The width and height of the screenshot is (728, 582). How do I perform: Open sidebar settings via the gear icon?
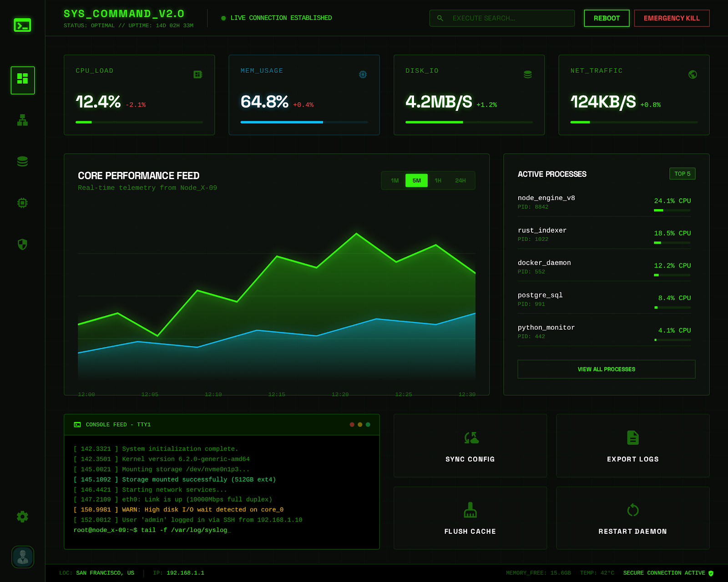pos(22,517)
